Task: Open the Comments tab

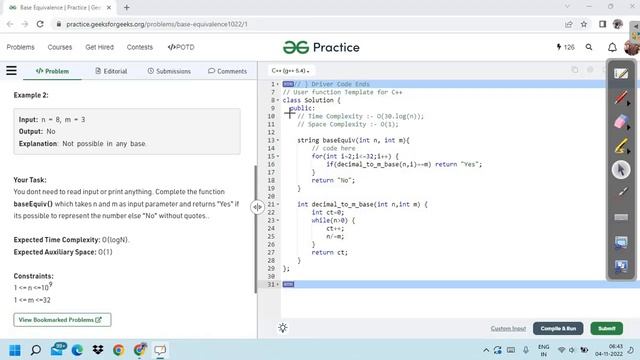Action: [227, 71]
